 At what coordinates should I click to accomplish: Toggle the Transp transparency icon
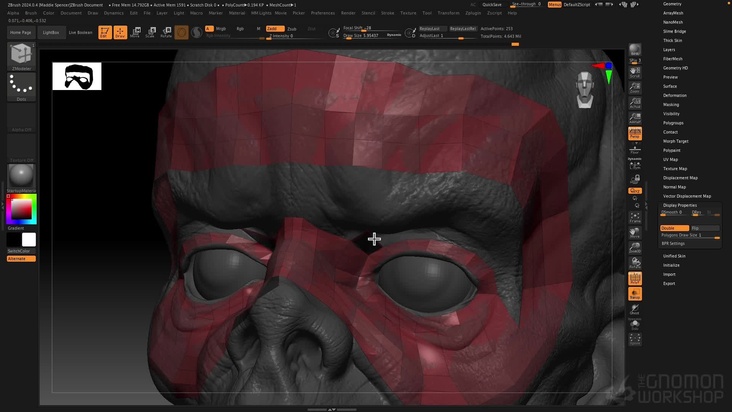click(635, 294)
